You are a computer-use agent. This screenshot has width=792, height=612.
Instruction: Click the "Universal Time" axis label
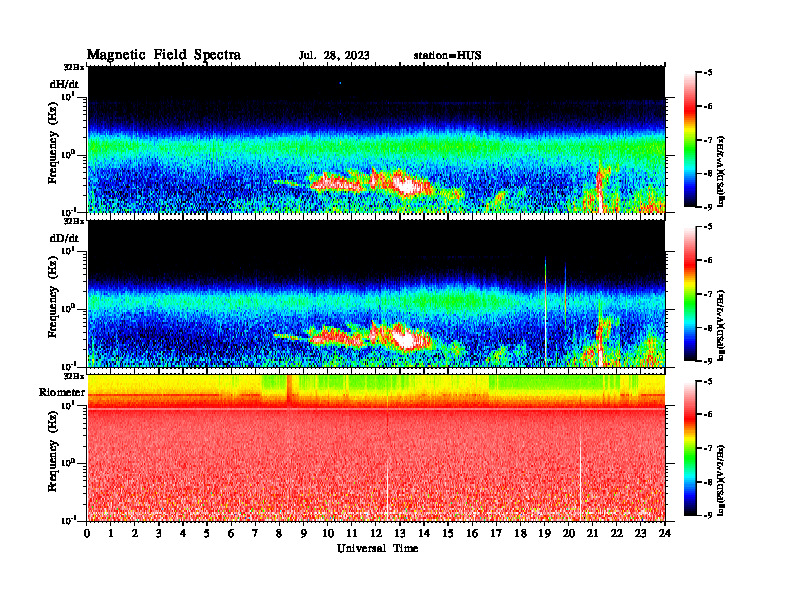coord(377,548)
